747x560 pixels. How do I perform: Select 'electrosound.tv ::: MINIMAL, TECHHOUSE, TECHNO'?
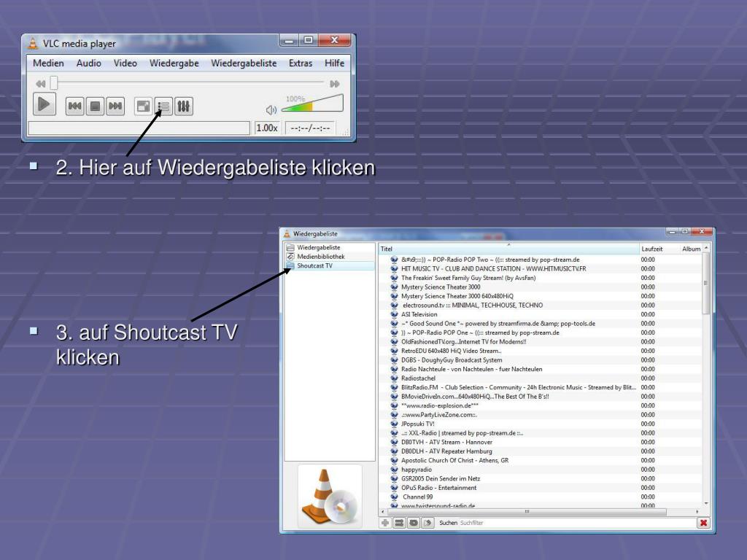(473, 306)
